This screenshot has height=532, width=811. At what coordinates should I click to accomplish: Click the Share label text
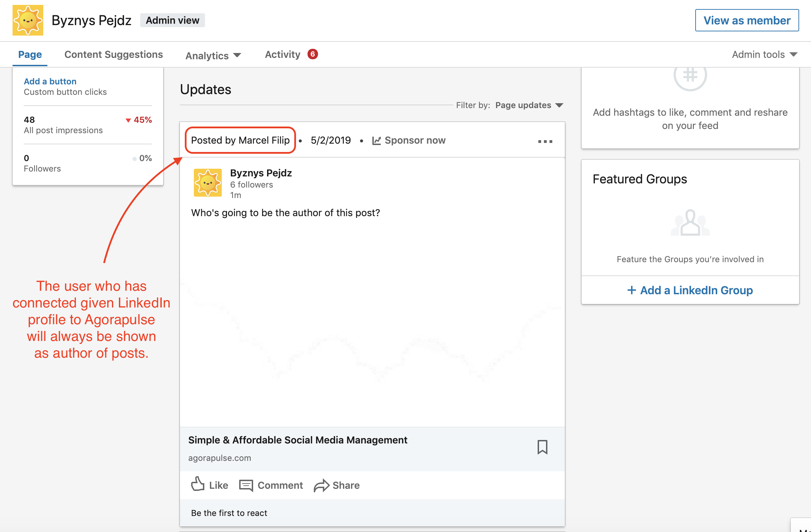pyautogui.click(x=346, y=485)
